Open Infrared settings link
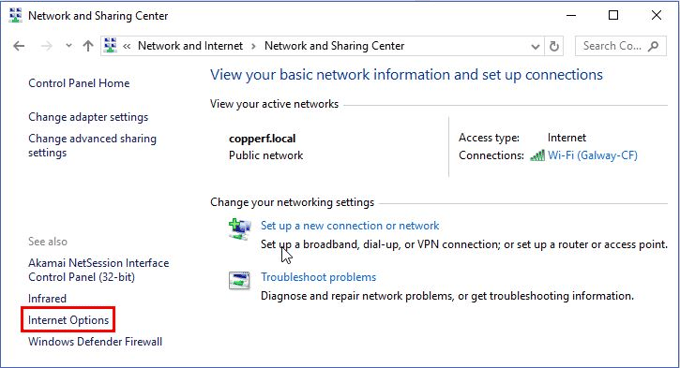This screenshot has height=368, width=680. (x=47, y=299)
